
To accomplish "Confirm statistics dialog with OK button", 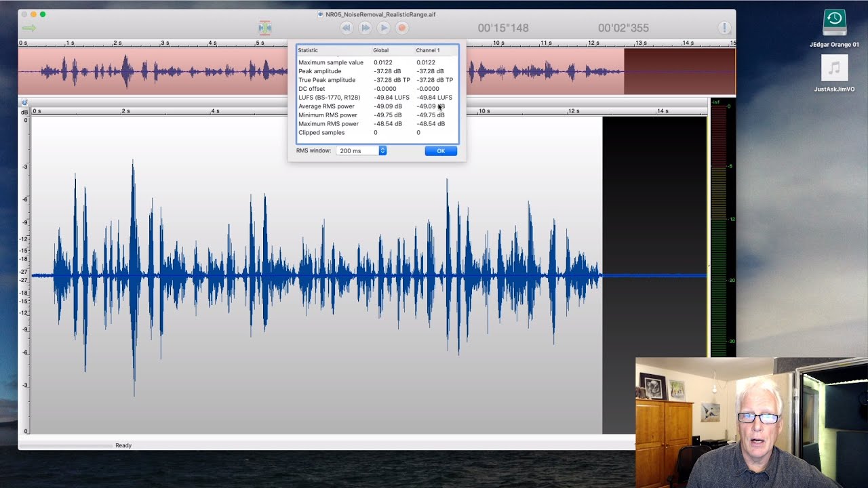I will click(441, 150).
